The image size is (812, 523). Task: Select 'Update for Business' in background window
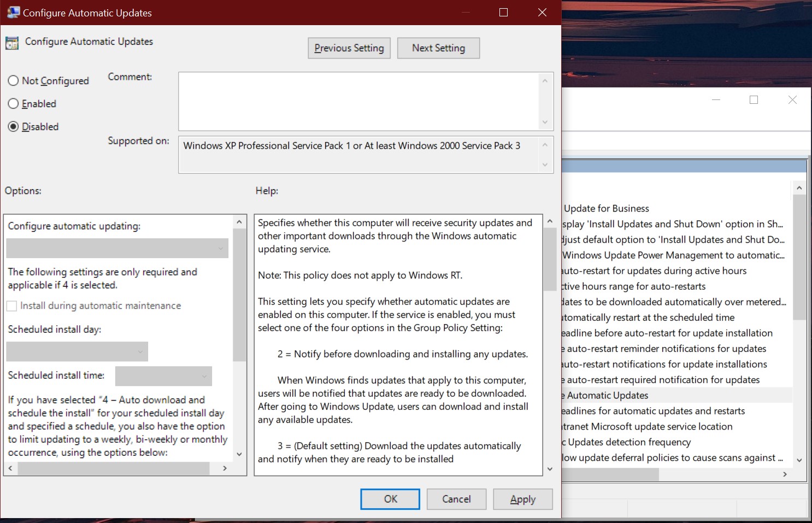[607, 209]
